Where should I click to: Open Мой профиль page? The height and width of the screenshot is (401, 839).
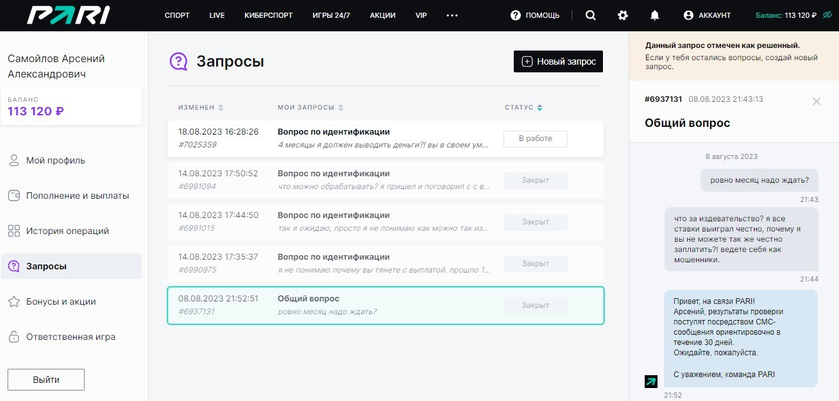tap(56, 161)
